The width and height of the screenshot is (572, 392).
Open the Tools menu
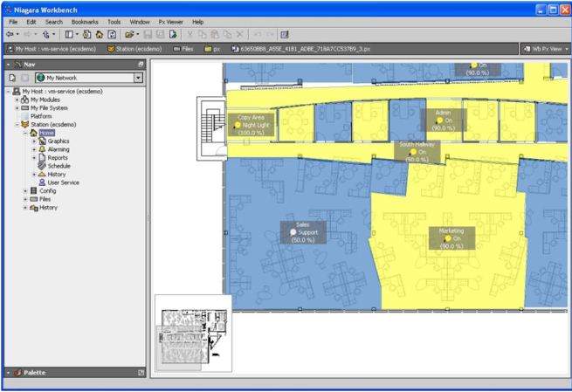[114, 22]
